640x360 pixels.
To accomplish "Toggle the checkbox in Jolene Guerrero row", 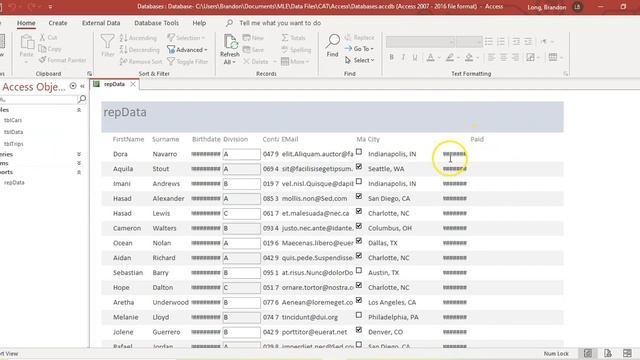I will pos(359,330).
